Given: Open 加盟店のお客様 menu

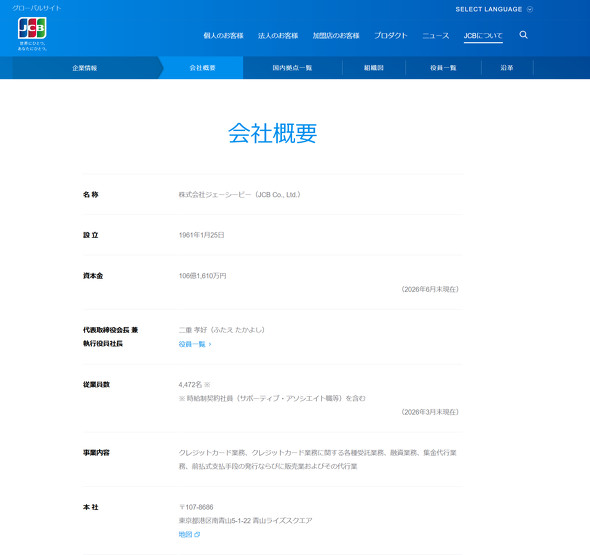Looking at the screenshot, I should coord(336,36).
